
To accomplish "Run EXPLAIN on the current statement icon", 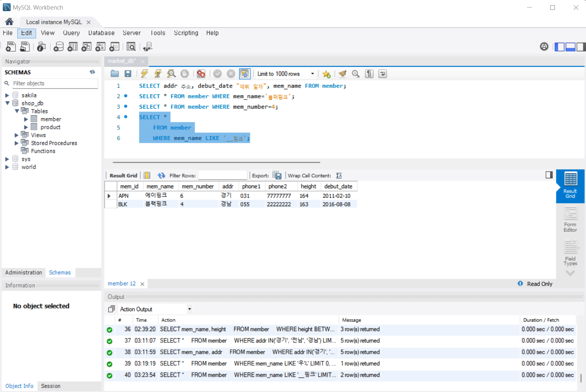I will coord(171,74).
